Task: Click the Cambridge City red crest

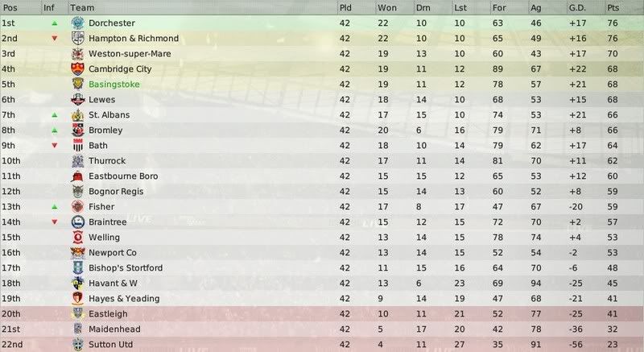Action: [77, 69]
